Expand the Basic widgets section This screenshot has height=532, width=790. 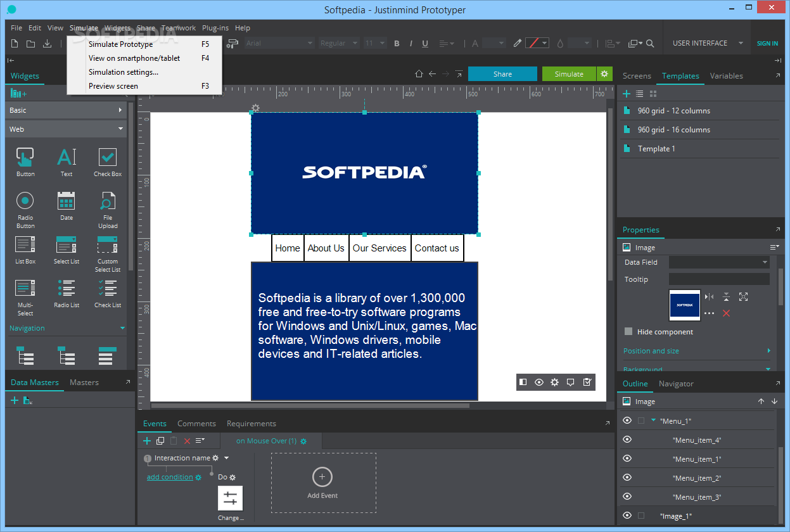tap(66, 110)
